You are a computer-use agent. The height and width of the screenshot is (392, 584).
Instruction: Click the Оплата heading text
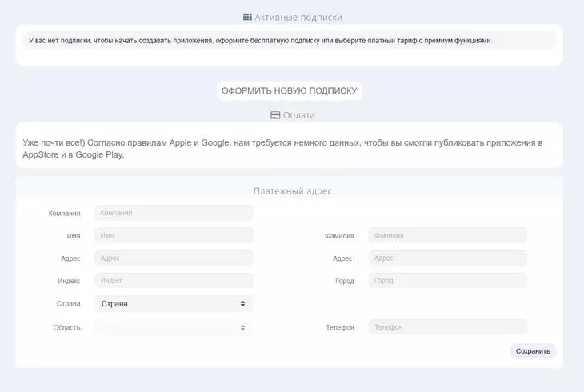tap(298, 115)
